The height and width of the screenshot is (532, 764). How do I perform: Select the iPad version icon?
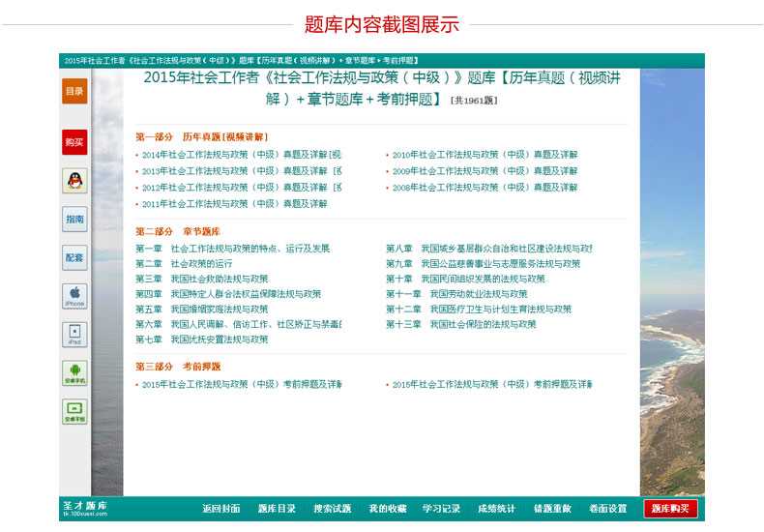[74, 335]
